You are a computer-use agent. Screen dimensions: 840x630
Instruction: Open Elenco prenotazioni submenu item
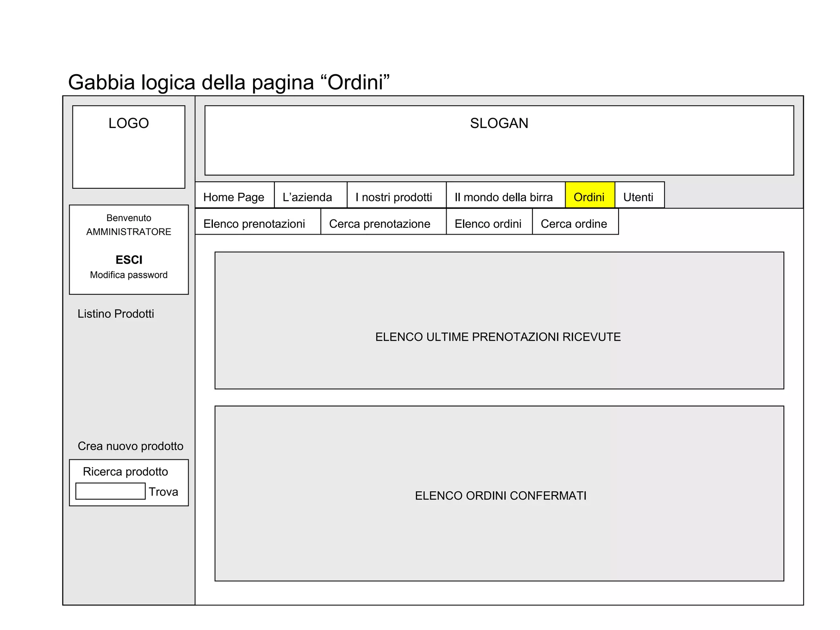(258, 222)
